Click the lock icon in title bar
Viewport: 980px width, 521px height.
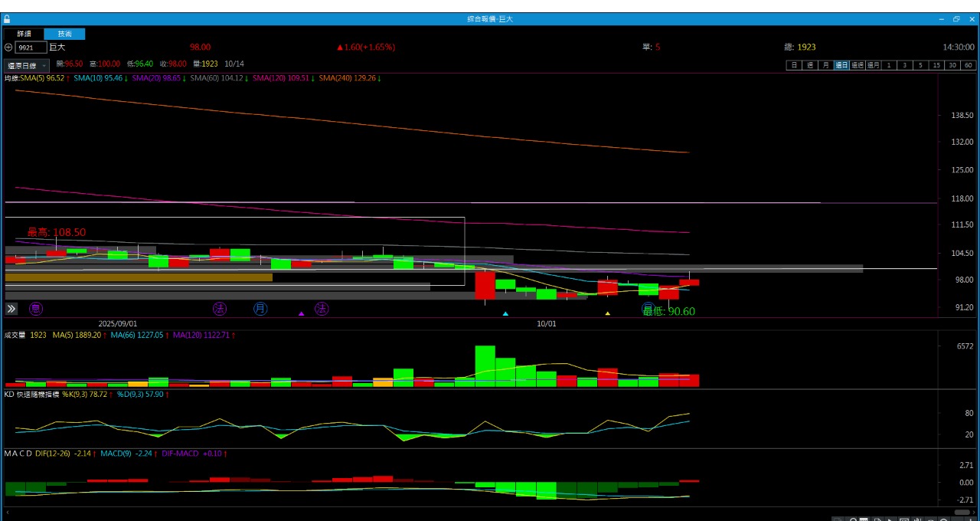(x=7, y=19)
